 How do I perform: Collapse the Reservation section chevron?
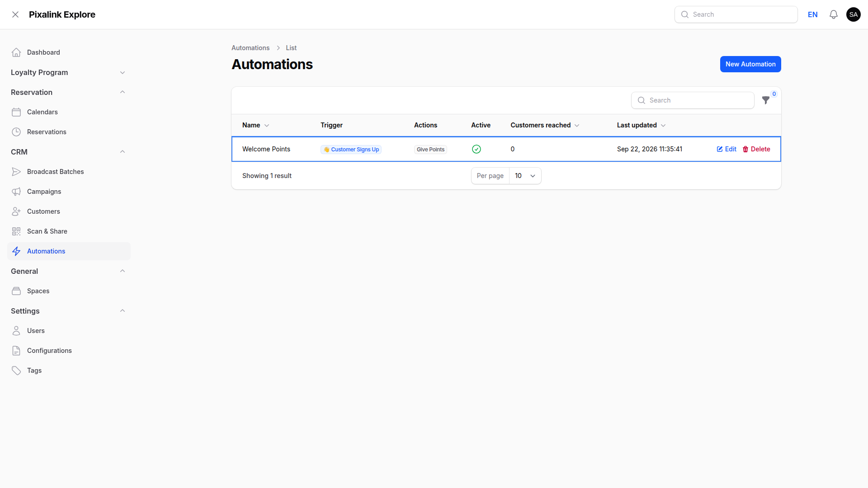[x=123, y=92]
